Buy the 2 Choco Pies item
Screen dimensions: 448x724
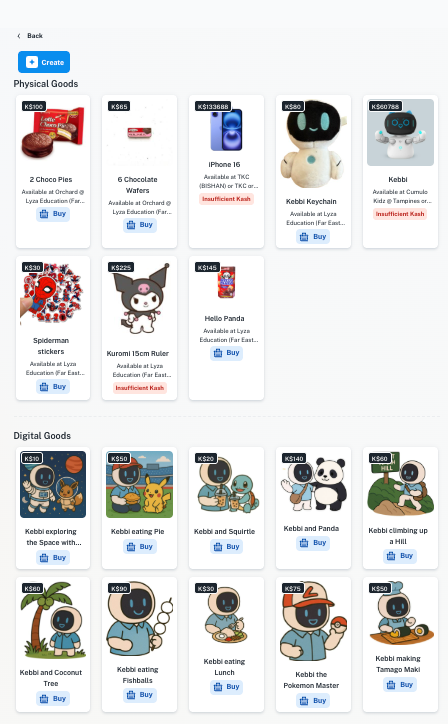click(x=53, y=214)
